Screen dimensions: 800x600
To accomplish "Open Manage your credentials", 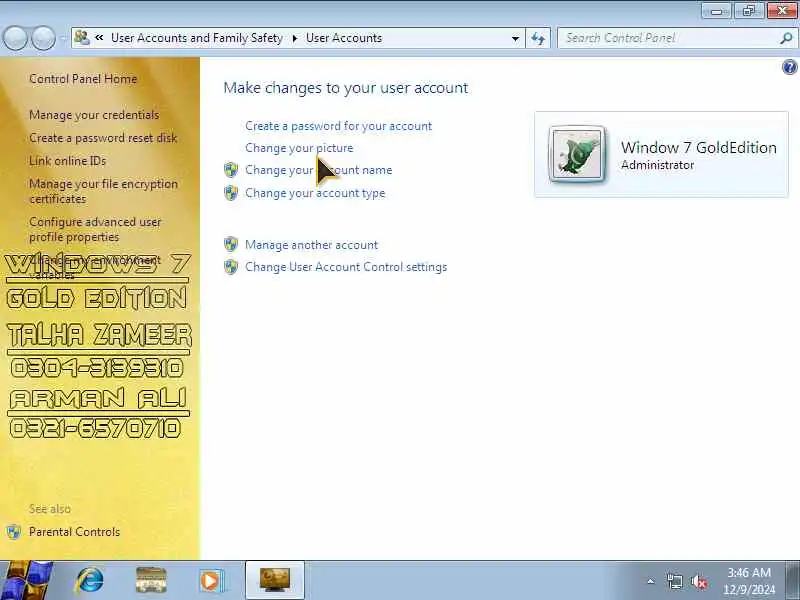I will pyautogui.click(x=94, y=115).
